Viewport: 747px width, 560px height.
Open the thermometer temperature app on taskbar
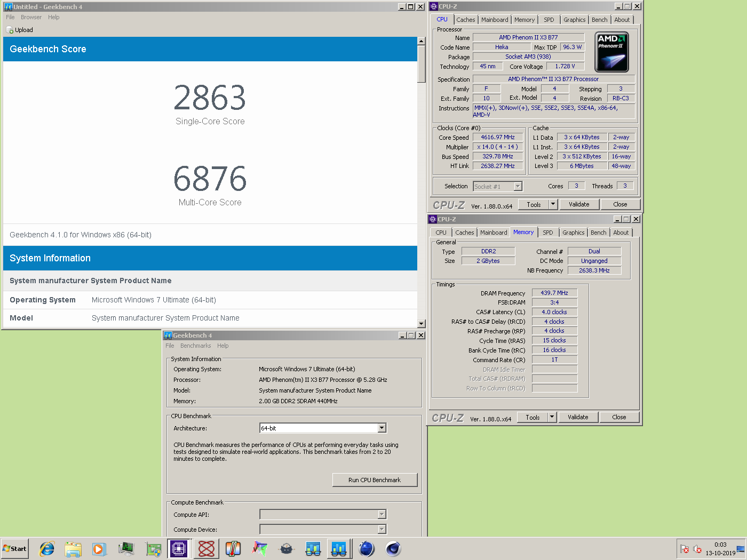pos(233,548)
